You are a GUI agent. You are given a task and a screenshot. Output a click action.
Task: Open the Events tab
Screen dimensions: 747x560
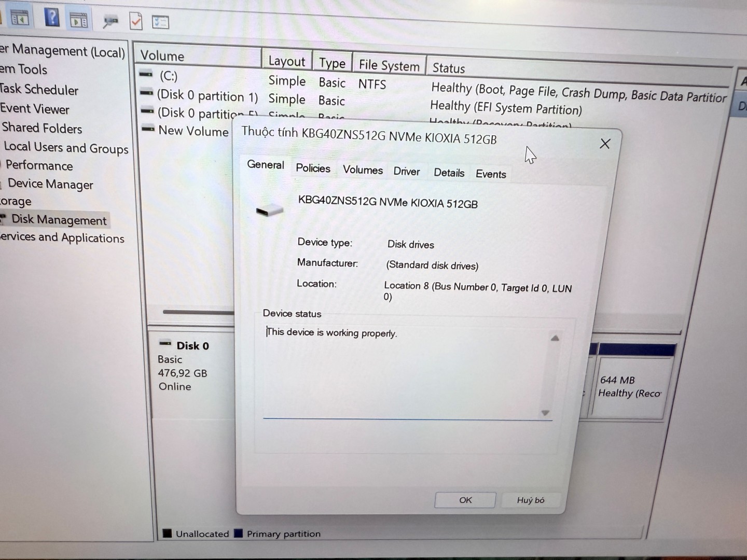point(491,174)
